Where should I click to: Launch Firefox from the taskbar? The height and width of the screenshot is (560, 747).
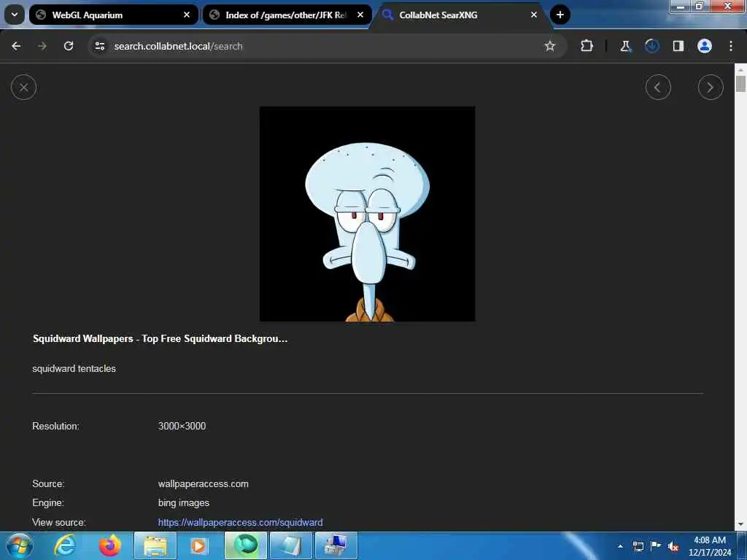coord(109,545)
